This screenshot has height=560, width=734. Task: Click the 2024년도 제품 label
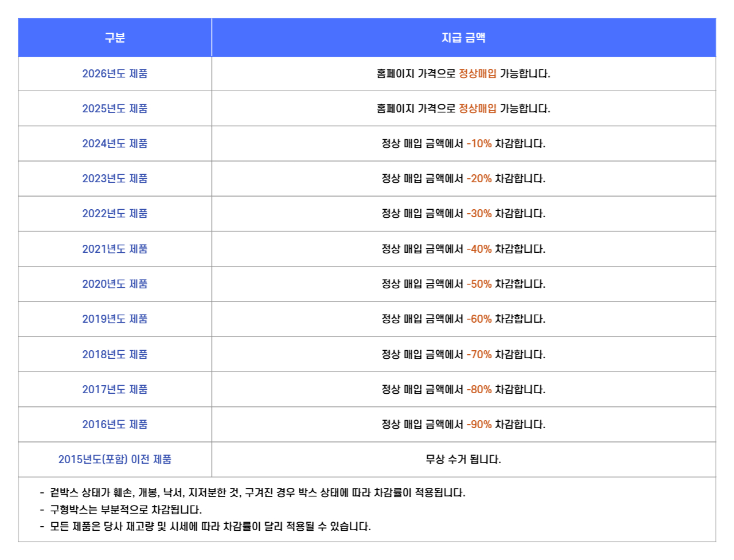[115, 143]
